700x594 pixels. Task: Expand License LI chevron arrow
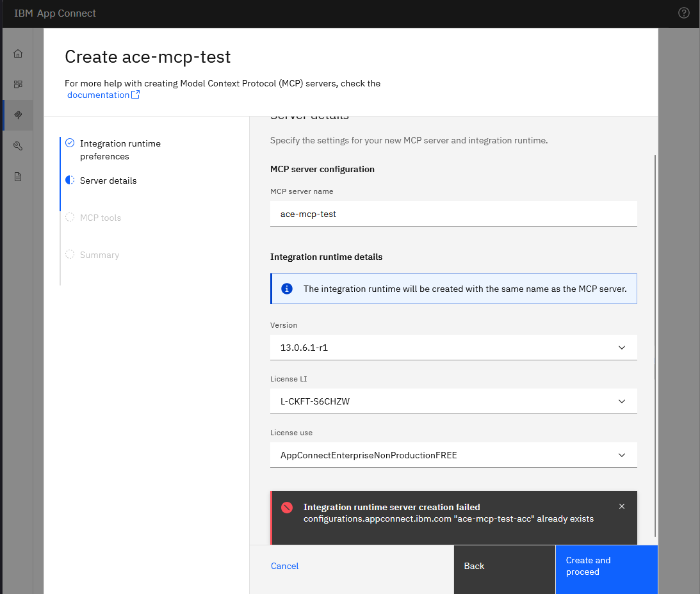click(621, 401)
